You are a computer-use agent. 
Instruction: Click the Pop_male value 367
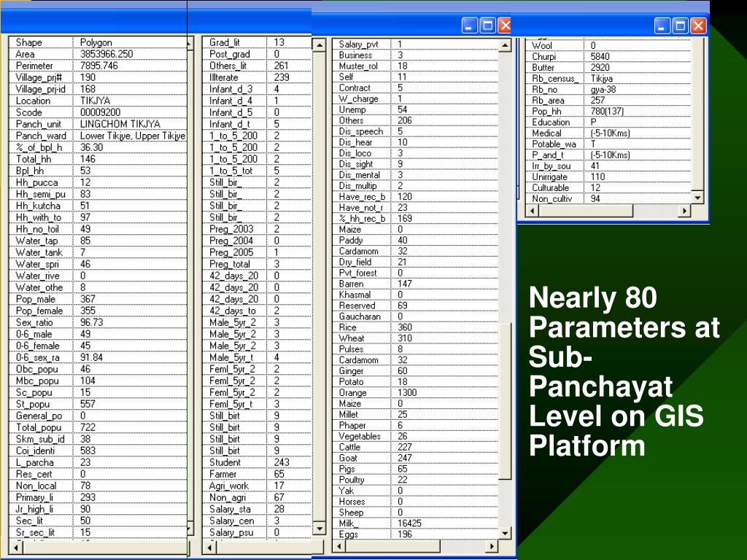click(88, 299)
